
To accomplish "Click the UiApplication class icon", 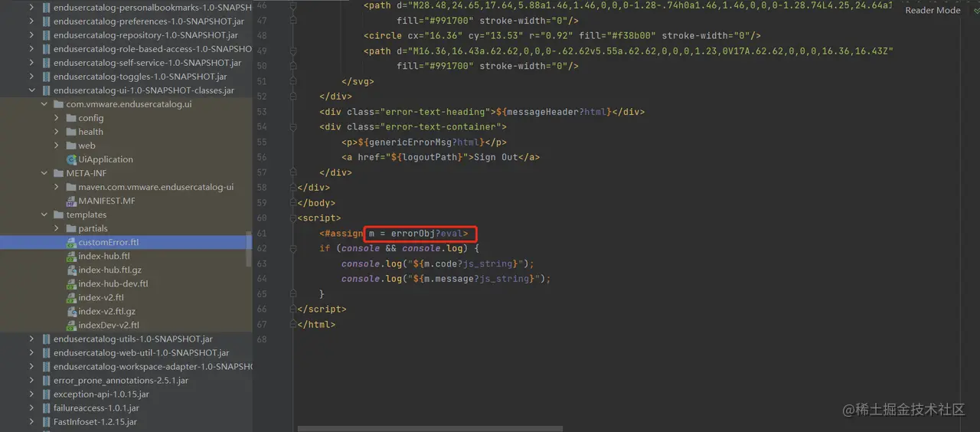I will (x=72, y=159).
